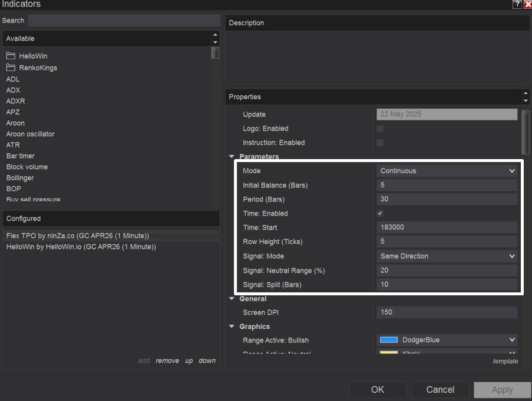Collapse the General section

click(x=232, y=299)
